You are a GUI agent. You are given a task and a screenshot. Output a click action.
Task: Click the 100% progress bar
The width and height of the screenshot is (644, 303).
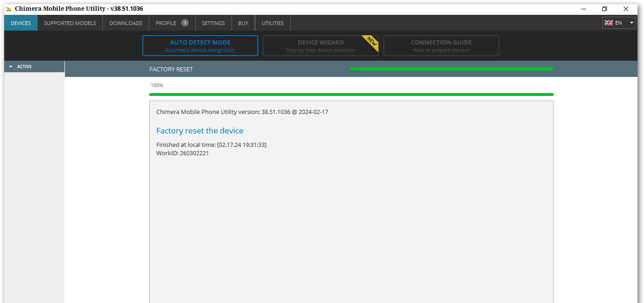(351, 95)
